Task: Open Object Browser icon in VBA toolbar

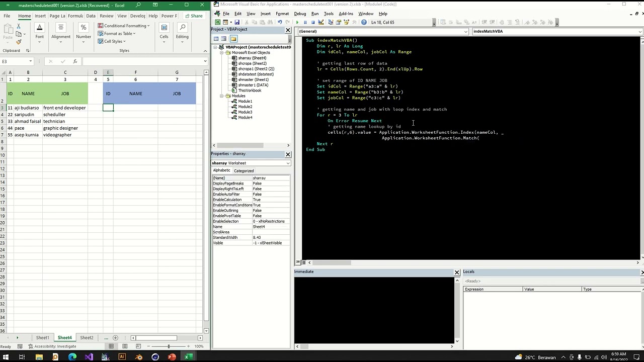Action: (x=346, y=22)
